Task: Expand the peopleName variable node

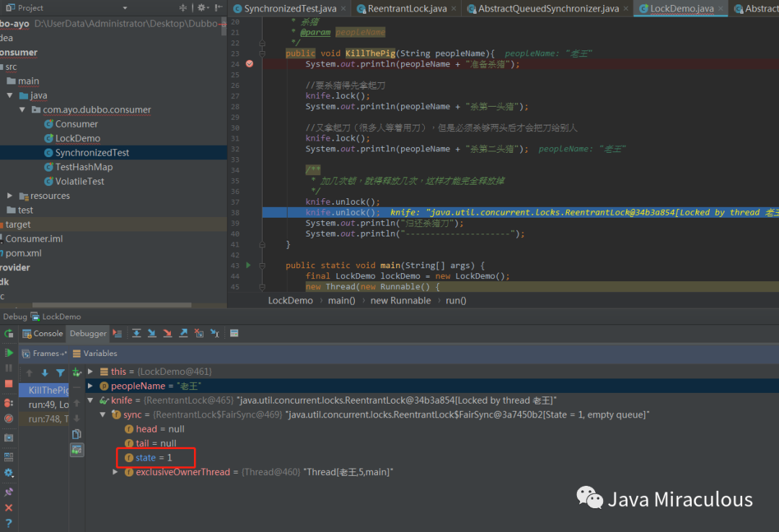Action: [x=90, y=386]
